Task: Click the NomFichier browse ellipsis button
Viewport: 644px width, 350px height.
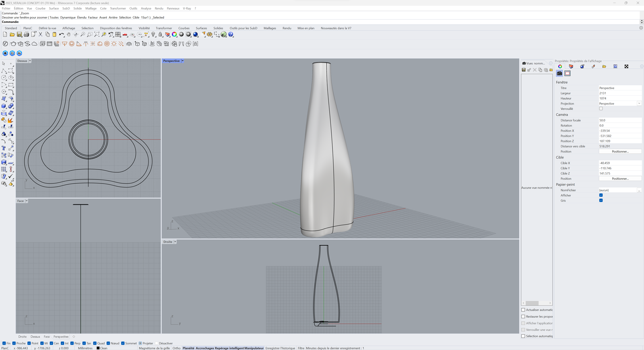Action: (x=639, y=190)
